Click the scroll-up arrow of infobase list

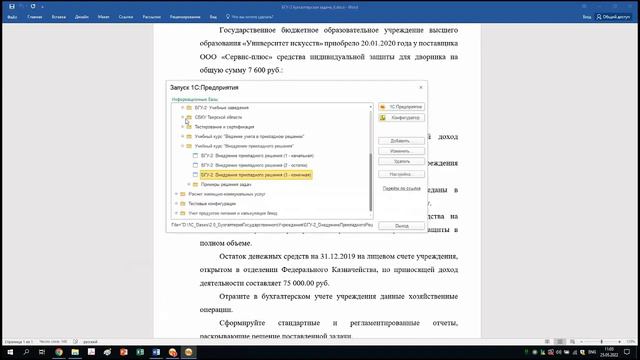[371, 107]
